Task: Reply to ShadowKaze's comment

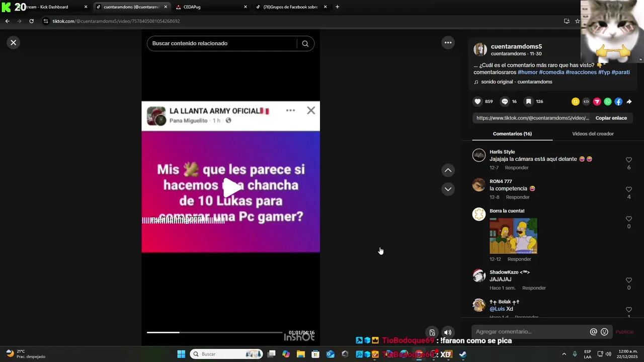Action: tap(534, 288)
